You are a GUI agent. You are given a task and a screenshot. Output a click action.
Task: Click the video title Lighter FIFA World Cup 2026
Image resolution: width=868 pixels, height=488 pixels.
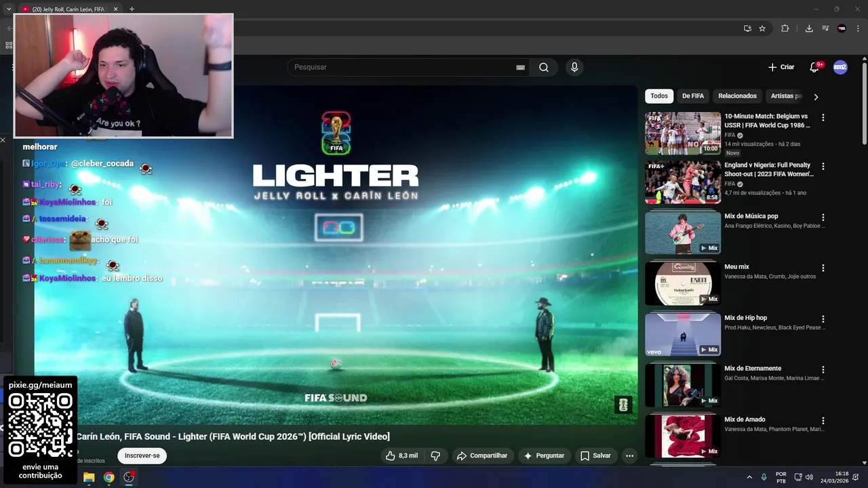pos(233,436)
